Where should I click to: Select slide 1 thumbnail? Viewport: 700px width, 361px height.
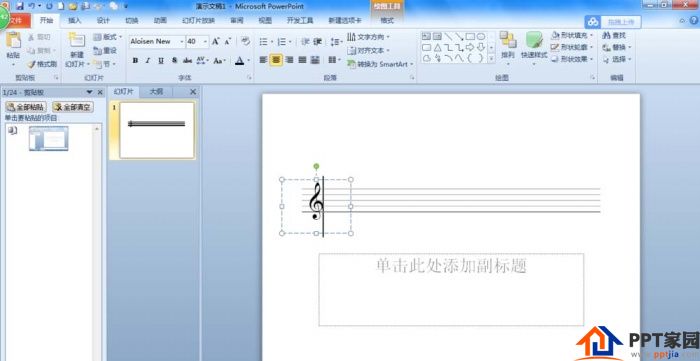[157, 130]
